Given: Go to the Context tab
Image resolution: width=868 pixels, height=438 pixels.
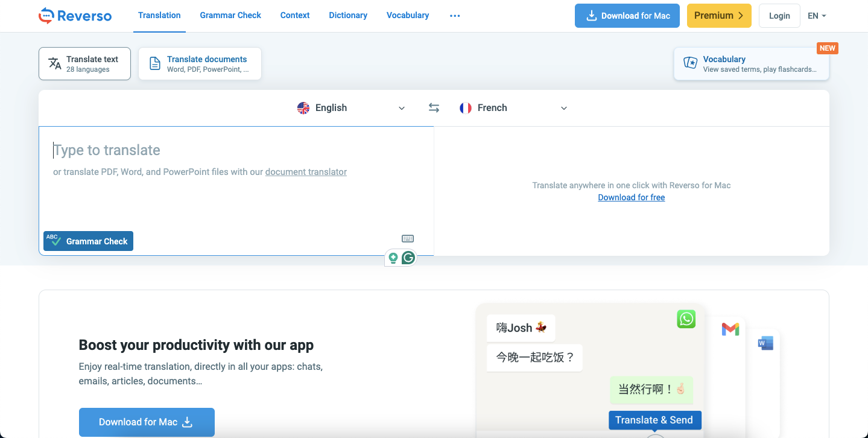Looking at the screenshot, I should click(x=295, y=15).
